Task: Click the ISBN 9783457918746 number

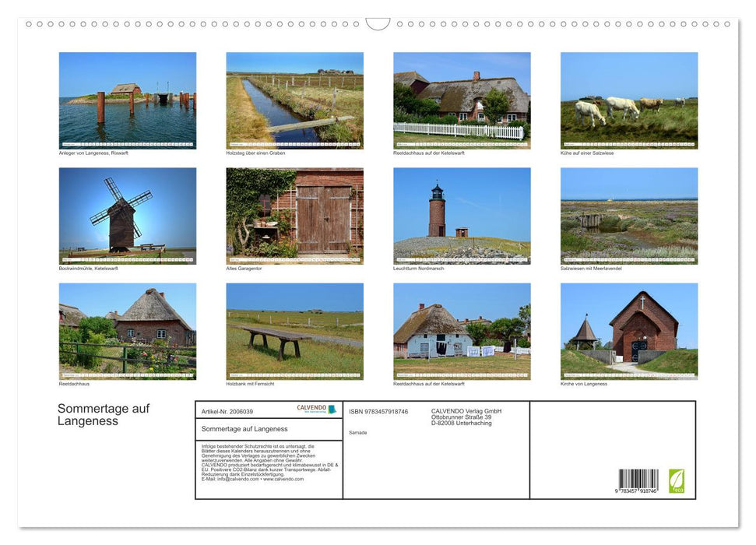Action: (x=378, y=411)
